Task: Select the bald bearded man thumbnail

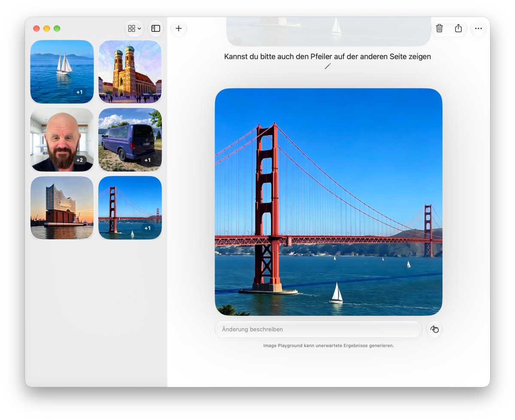Action: coord(62,140)
